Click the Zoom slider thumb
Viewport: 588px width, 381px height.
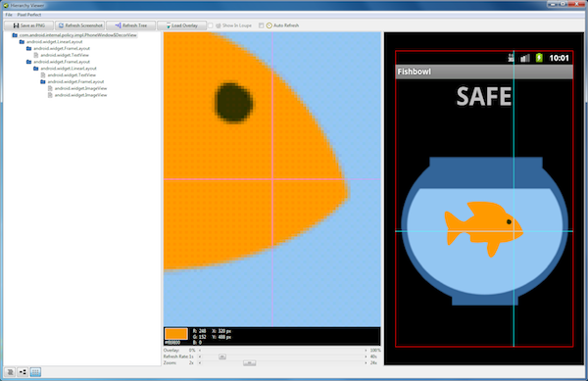pyautogui.click(x=249, y=363)
